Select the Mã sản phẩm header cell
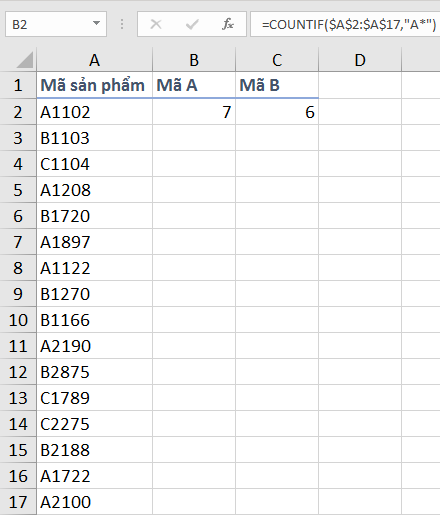The height and width of the screenshot is (515, 440). click(x=94, y=85)
